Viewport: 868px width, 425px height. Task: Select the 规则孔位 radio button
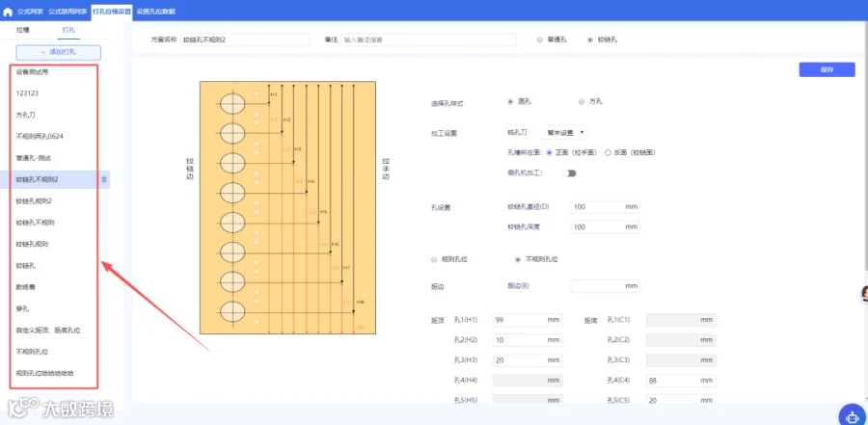coord(434,259)
